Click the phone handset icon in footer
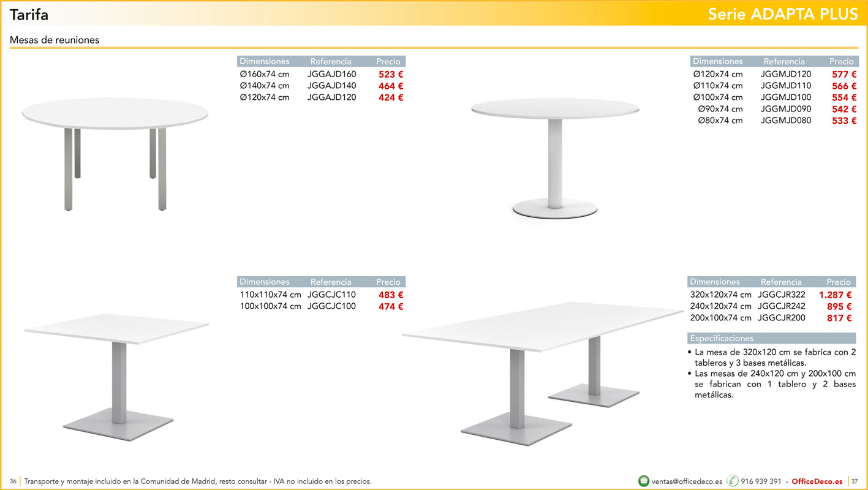The height and width of the screenshot is (490, 868). click(x=733, y=481)
